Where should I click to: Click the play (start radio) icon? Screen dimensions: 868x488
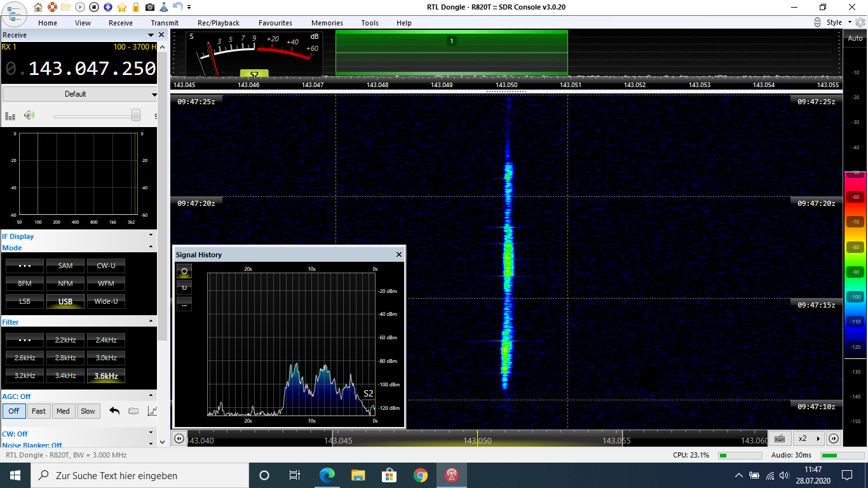pos(79,7)
